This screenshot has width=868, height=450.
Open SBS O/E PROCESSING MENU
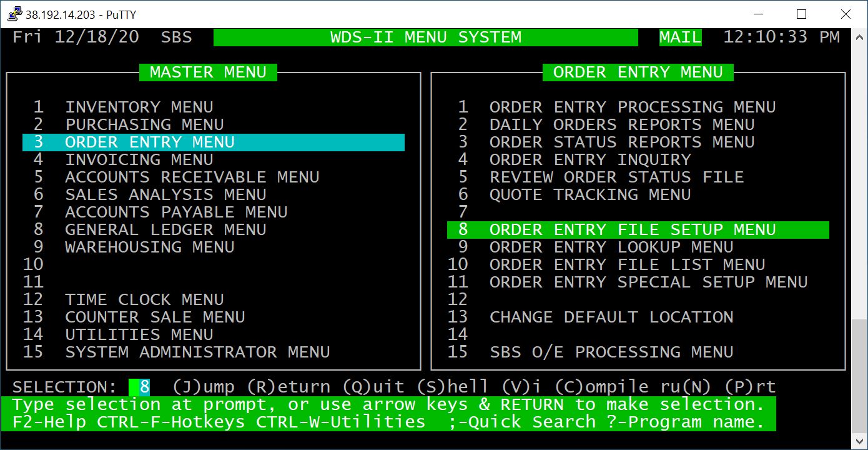pos(611,352)
